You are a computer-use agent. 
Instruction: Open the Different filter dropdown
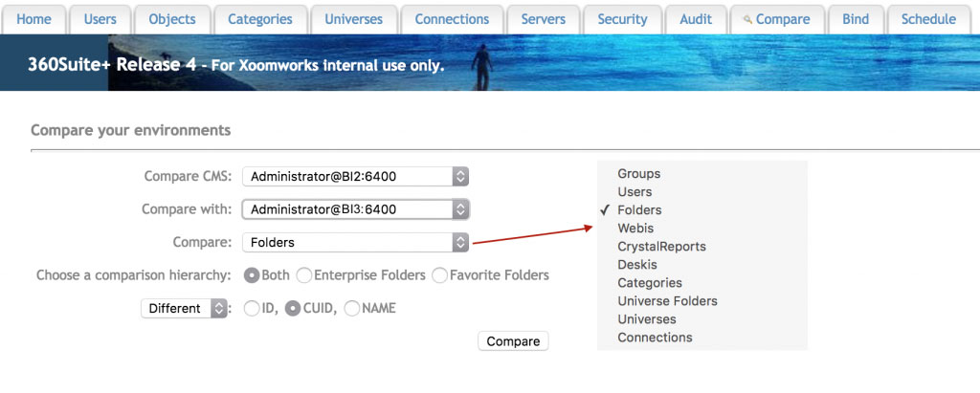(x=185, y=309)
